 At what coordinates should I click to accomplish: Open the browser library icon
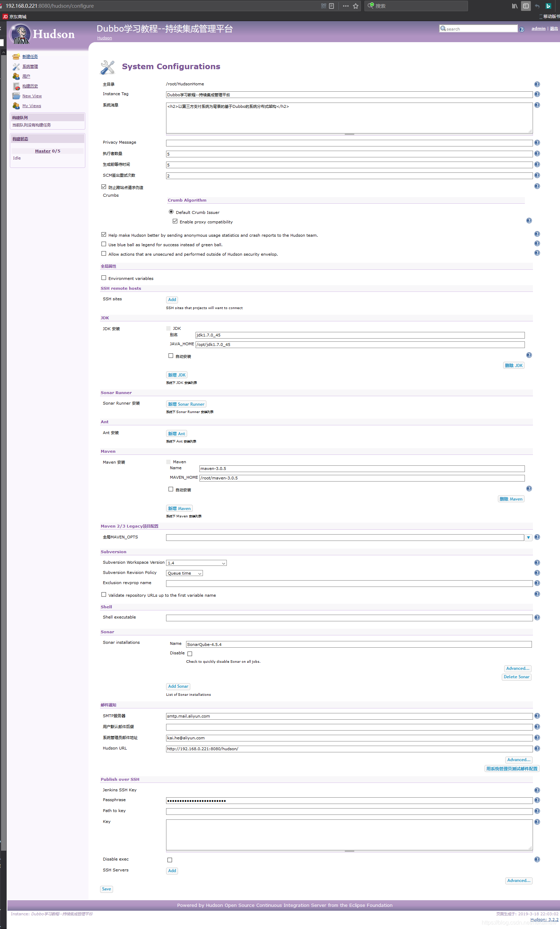coord(514,6)
